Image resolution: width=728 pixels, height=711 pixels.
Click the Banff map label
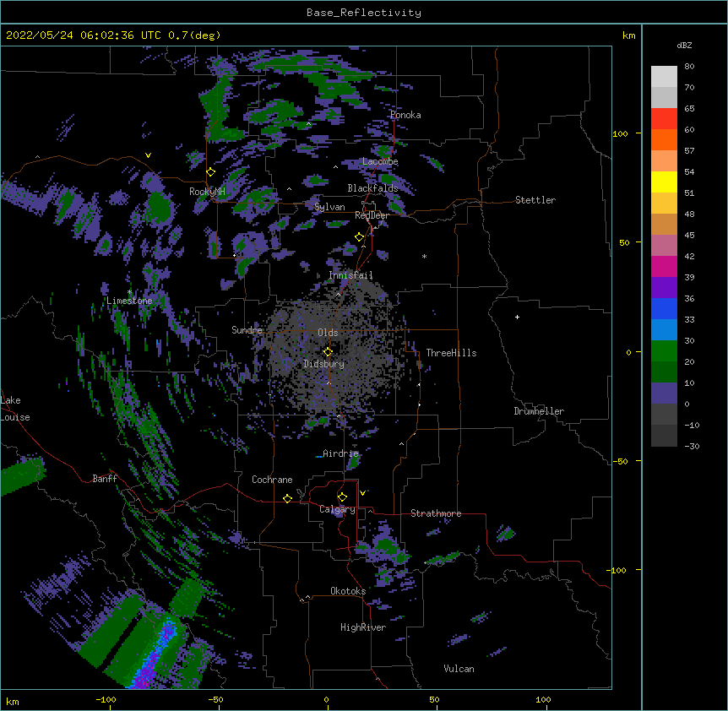[105, 479]
